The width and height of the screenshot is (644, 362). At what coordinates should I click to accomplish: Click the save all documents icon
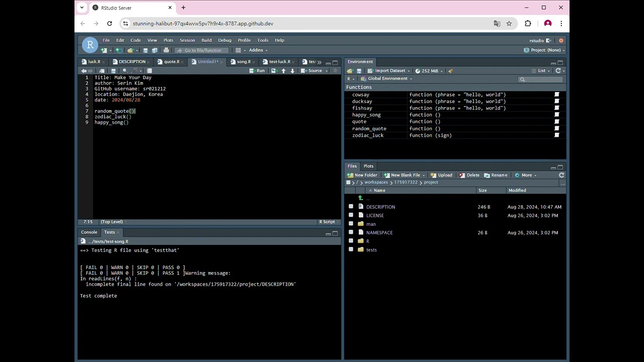click(154, 50)
